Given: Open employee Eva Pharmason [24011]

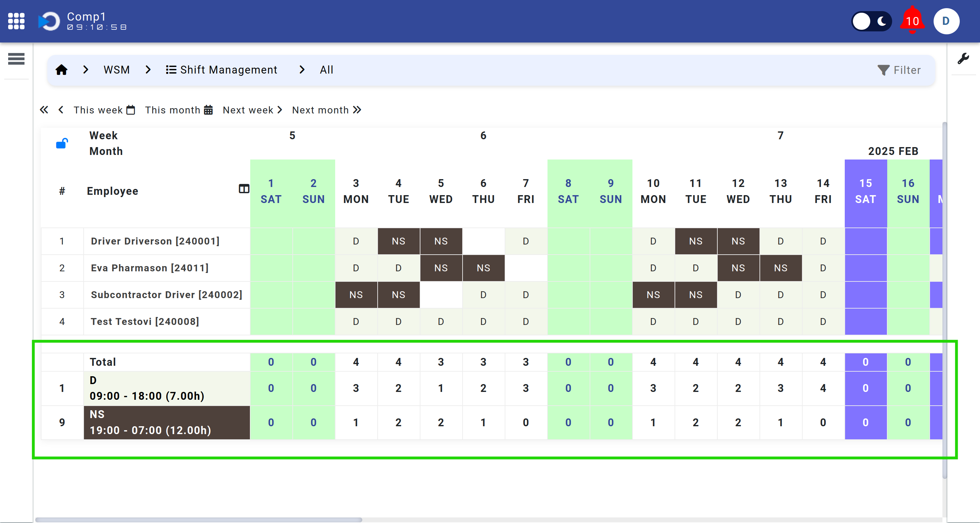Looking at the screenshot, I should [150, 268].
